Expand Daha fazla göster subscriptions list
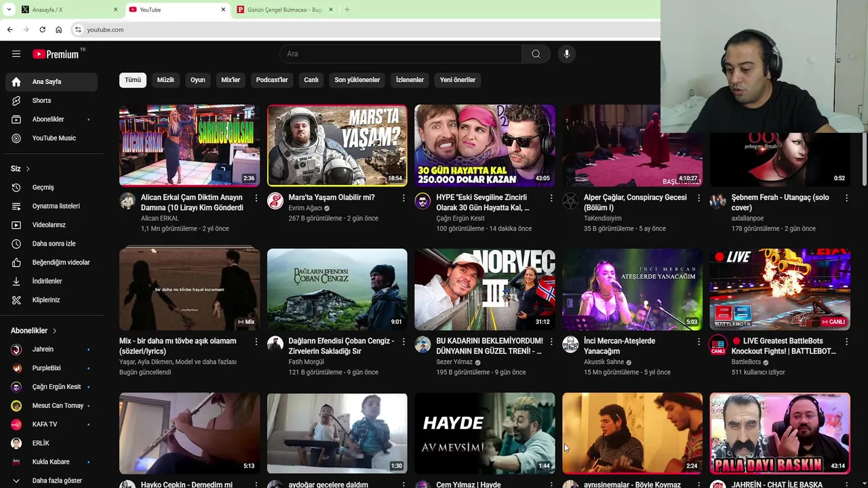 point(52,481)
